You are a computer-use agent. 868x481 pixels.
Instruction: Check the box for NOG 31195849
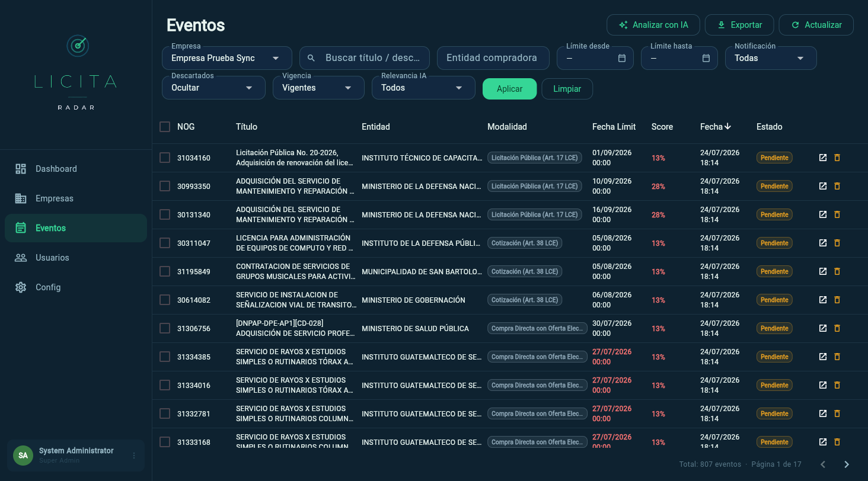coord(165,271)
